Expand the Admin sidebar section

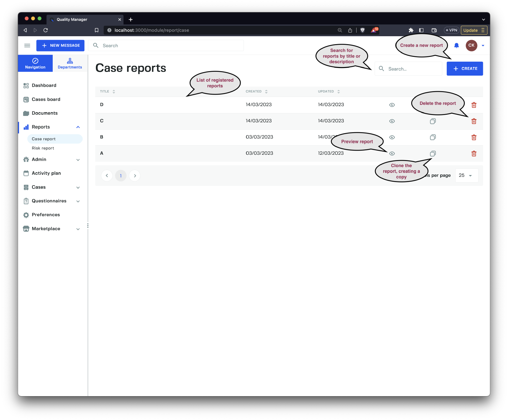coord(78,160)
